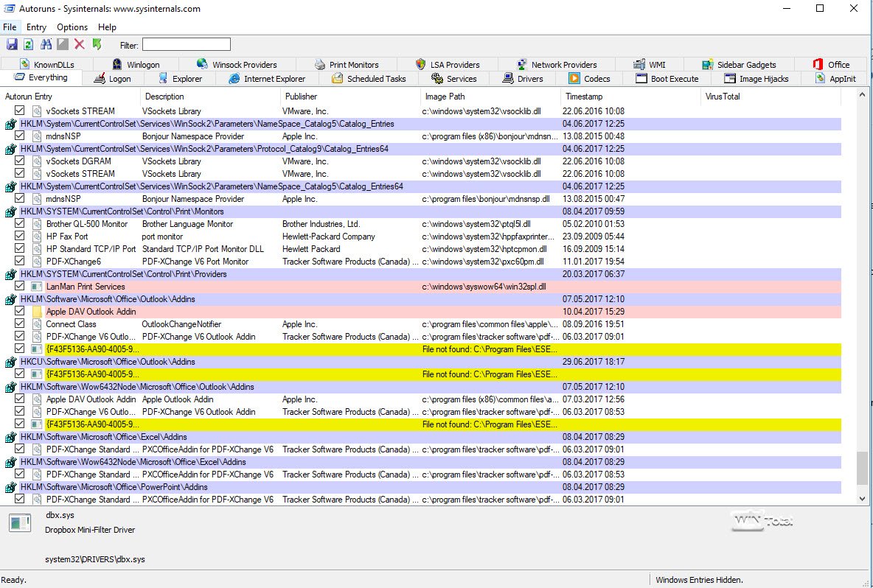Sort by the Timestamp column header
The width and height of the screenshot is (873, 588).
click(584, 97)
